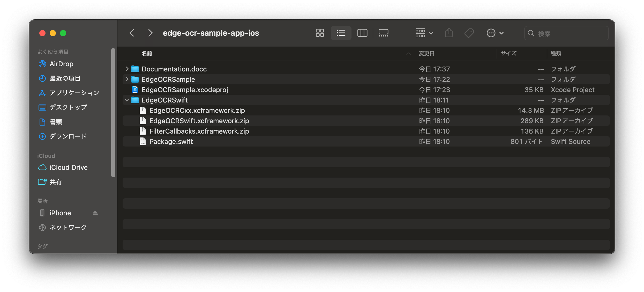Click the iCloud section header
644x292 pixels.
pyautogui.click(x=46, y=156)
